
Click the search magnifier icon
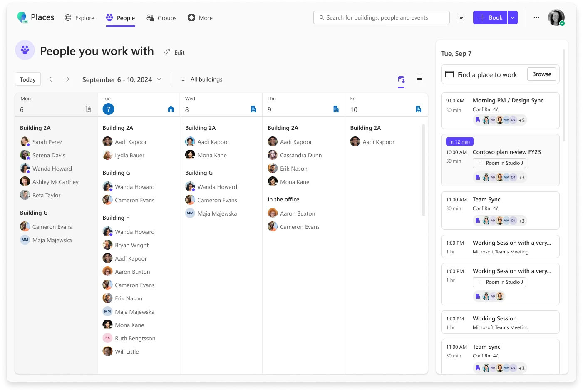(321, 17)
